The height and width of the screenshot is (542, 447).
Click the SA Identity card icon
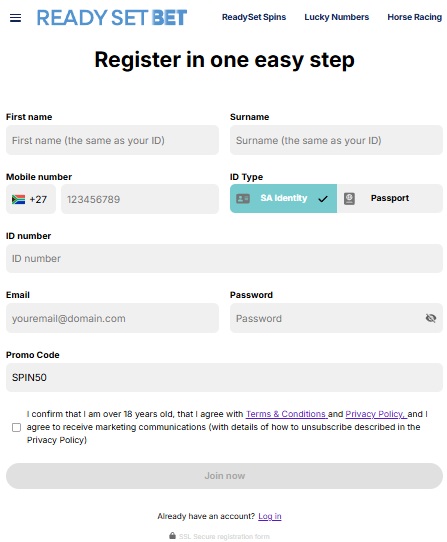[243, 198]
